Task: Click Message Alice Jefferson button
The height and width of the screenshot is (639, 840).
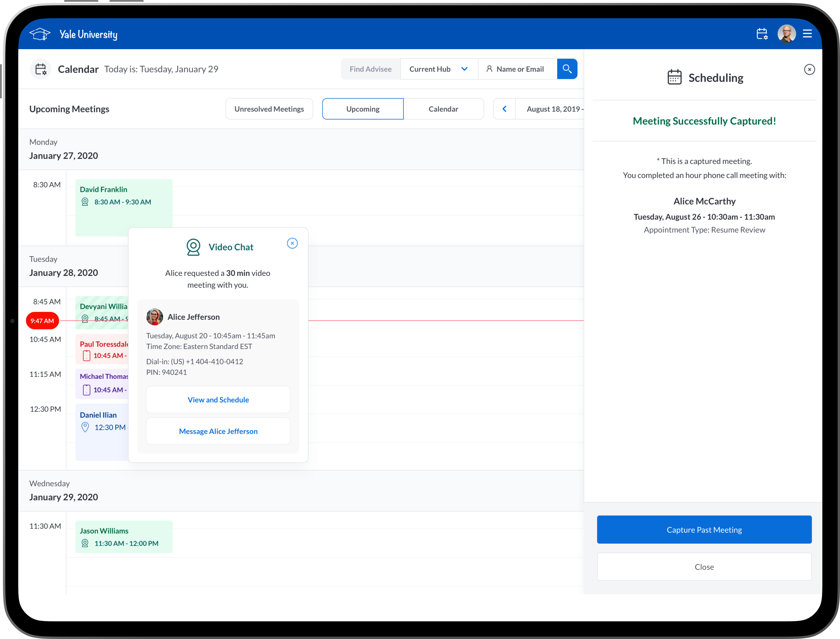Action: (x=218, y=431)
